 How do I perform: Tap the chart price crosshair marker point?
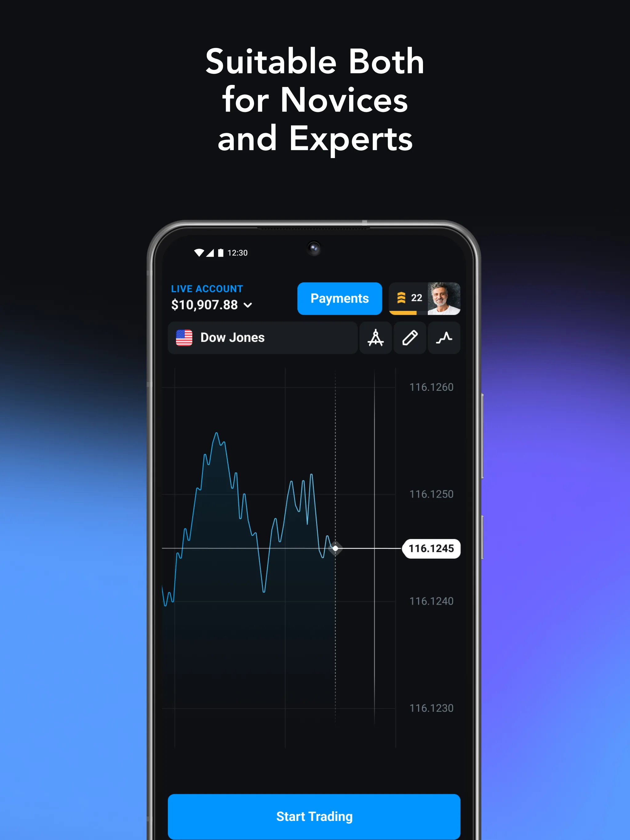coord(336,548)
